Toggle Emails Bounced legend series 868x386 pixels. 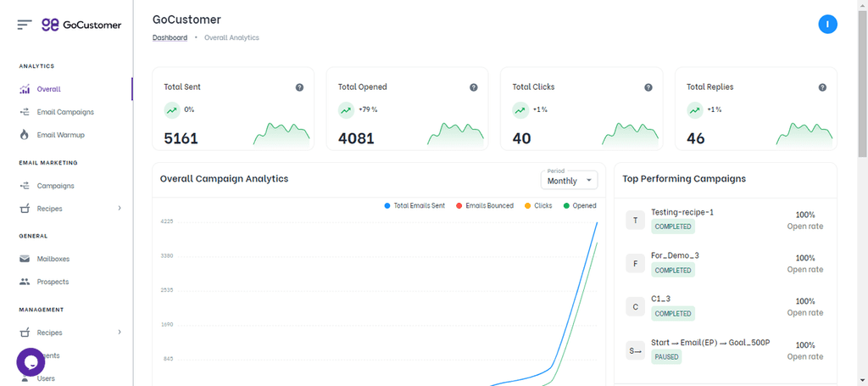tap(485, 205)
